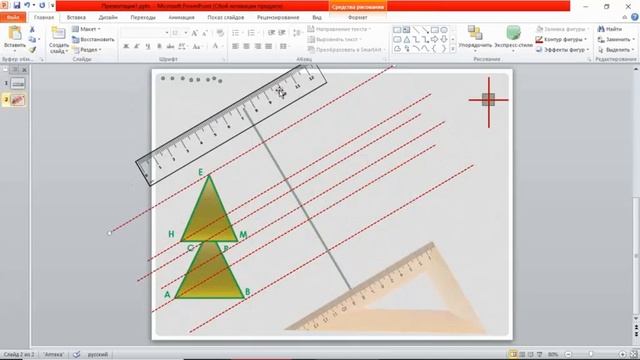Open the Эффекты фигур (Shape Effects) dropdown
The height and width of the screenshot is (360, 640).
(x=563, y=49)
